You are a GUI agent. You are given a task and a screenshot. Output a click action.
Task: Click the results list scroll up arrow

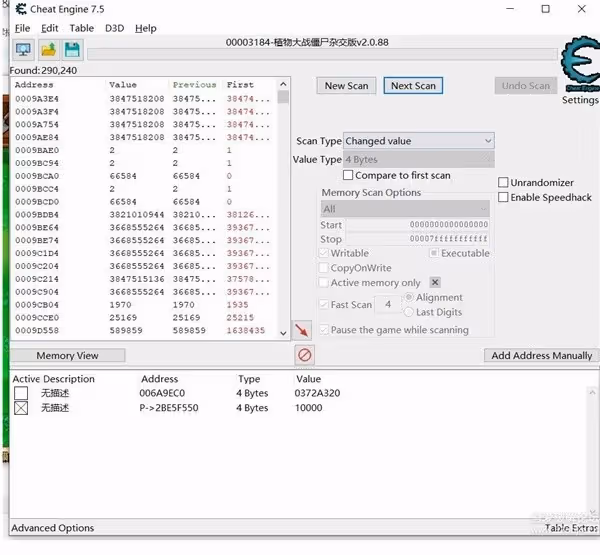pyautogui.click(x=283, y=84)
